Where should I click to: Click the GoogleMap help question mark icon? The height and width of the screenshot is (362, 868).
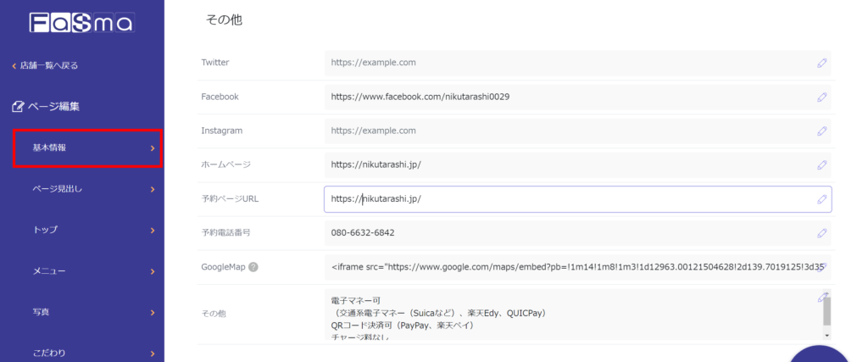(x=253, y=267)
